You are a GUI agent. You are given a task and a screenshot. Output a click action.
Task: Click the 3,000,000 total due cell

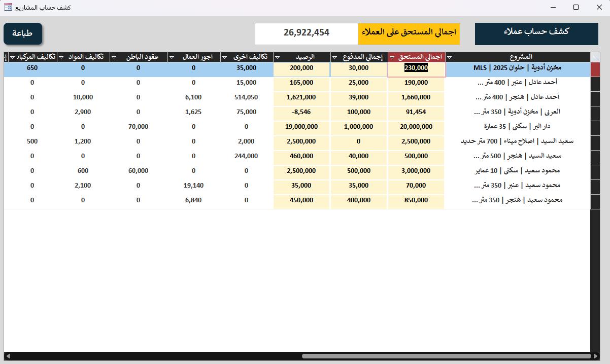pos(416,172)
